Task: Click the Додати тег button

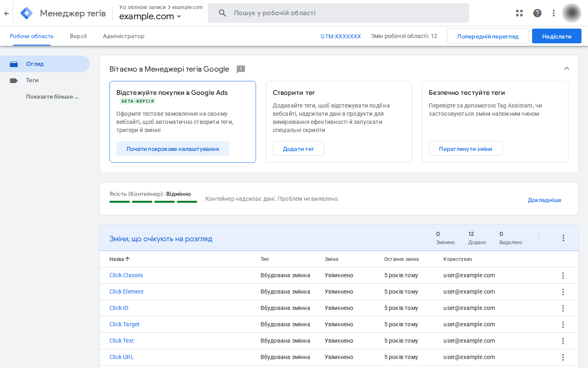Action: tap(298, 149)
